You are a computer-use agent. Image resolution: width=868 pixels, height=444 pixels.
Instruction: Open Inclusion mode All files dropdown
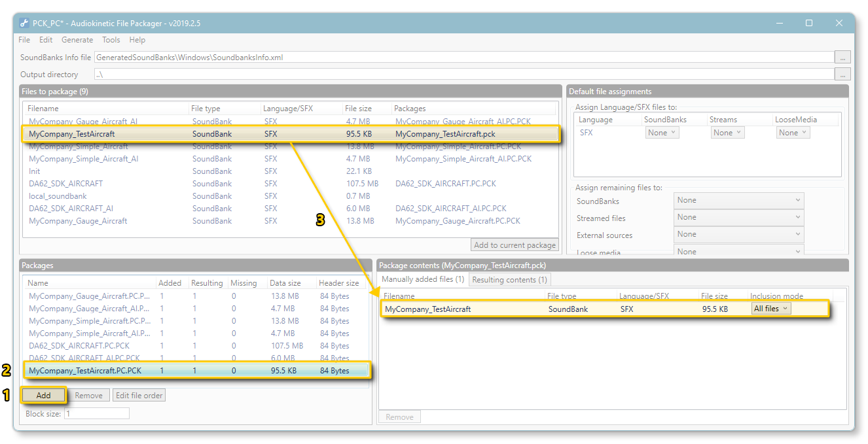pos(770,309)
